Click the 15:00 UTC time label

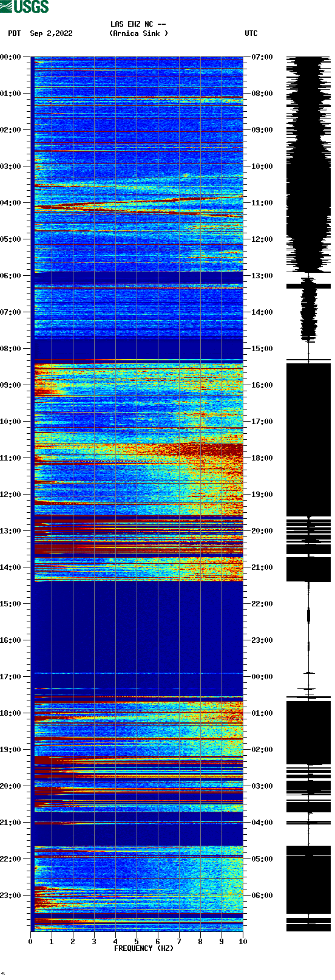click(262, 349)
